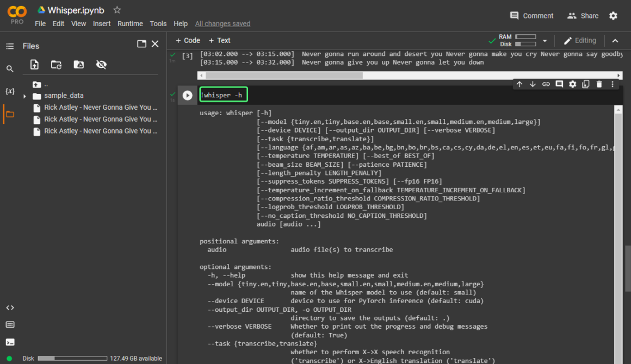Star the Whisper.ipynb notebook
Screen dimensions: 631x364
coord(117,10)
